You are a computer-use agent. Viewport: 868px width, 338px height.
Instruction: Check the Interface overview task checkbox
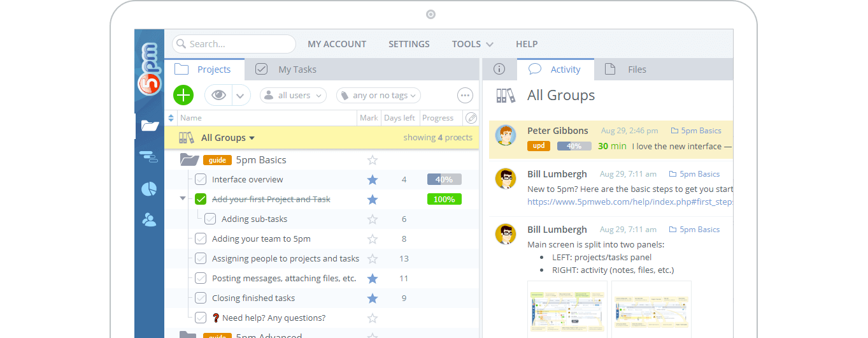201,180
